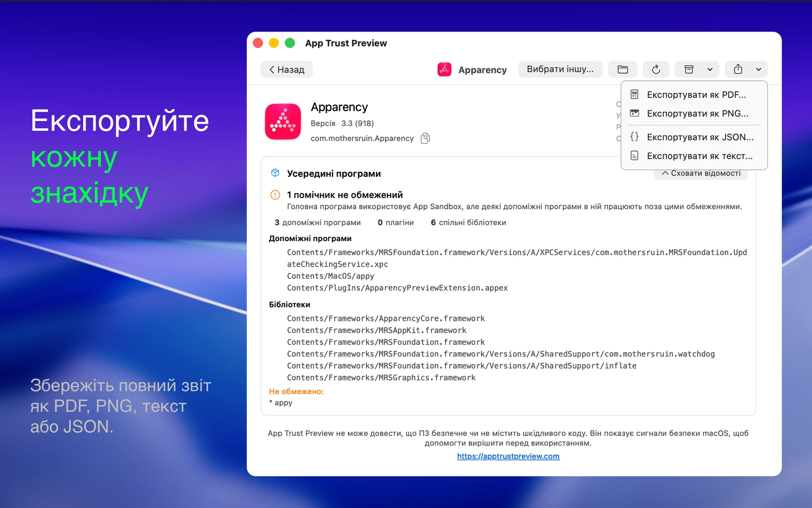Select Експортувати як PNG... menu item
Image resolution: width=812 pixels, height=508 pixels.
click(x=694, y=113)
